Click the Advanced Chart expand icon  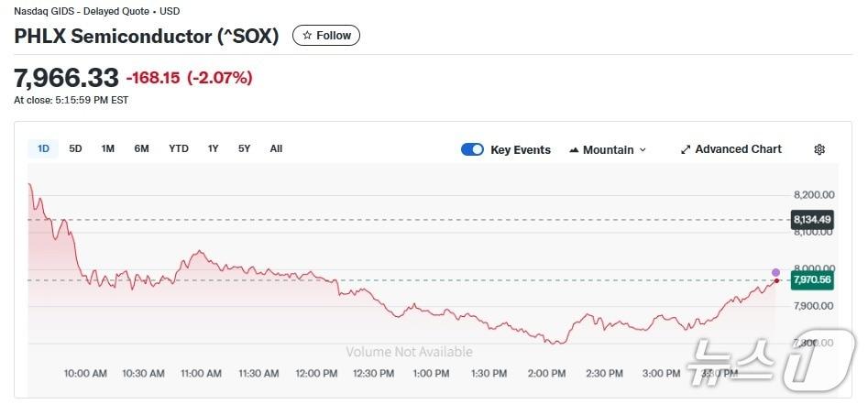[686, 149]
